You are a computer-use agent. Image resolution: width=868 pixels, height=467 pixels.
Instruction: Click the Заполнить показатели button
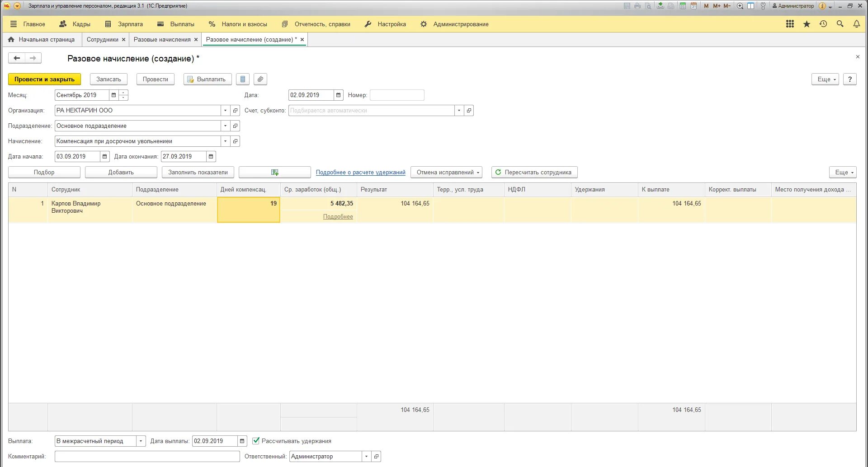[x=198, y=172]
